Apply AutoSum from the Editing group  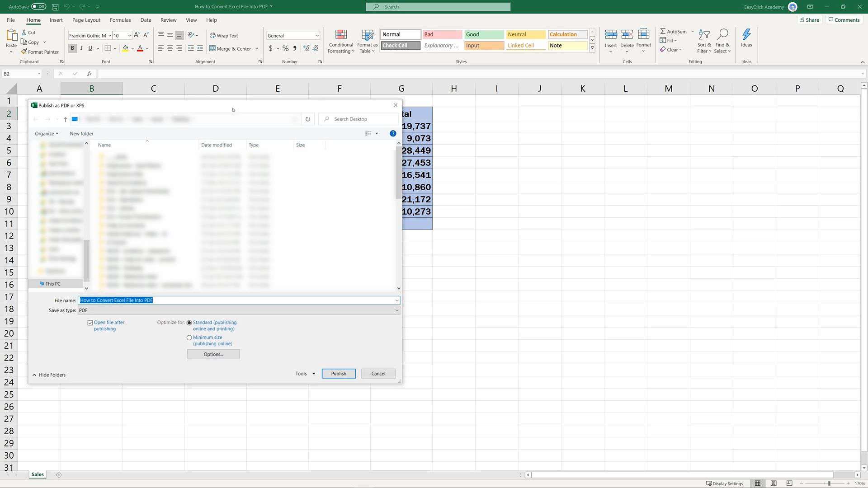[x=673, y=31]
